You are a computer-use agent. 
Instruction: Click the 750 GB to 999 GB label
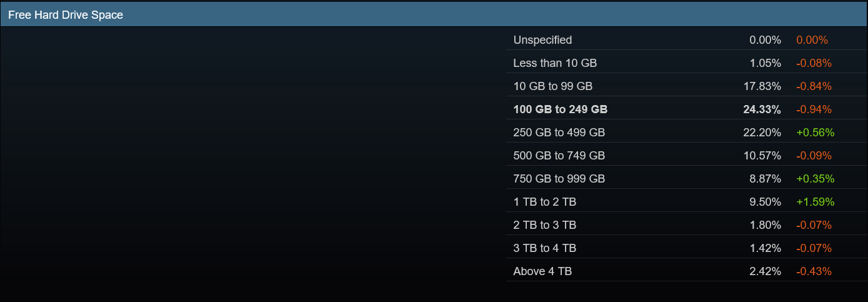pyautogui.click(x=559, y=179)
